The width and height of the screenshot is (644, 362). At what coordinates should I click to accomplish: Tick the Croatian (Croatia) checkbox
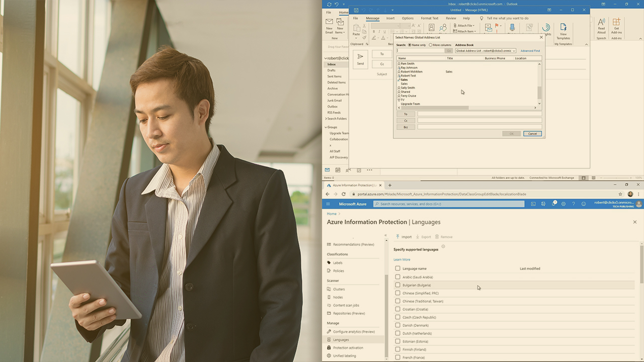pos(397,309)
